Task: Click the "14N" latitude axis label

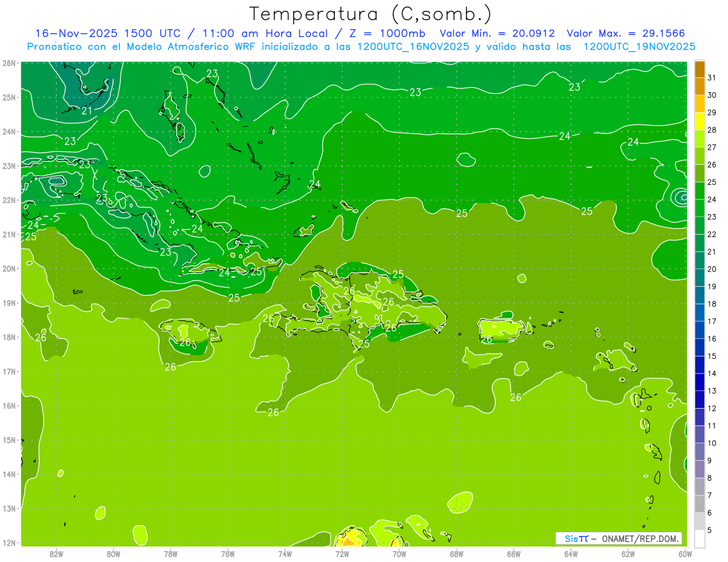Action: tap(9, 474)
